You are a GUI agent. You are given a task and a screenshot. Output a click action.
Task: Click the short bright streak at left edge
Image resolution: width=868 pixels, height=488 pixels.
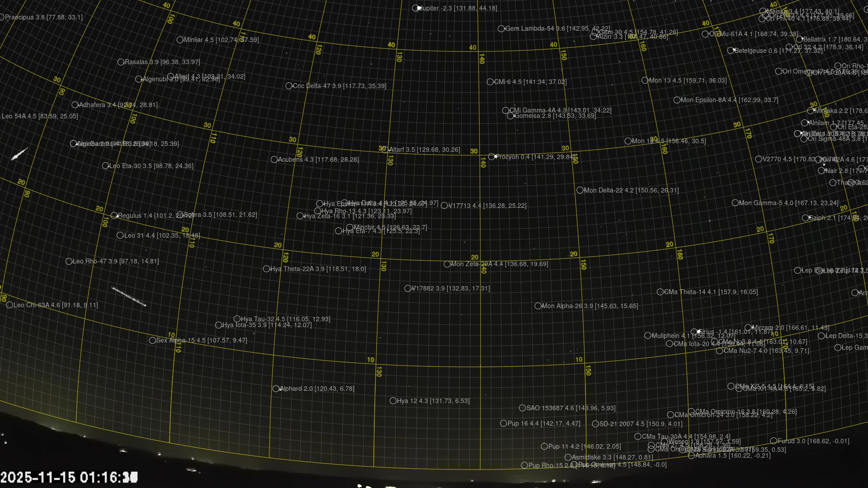pyautogui.click(x=19, y=154)
